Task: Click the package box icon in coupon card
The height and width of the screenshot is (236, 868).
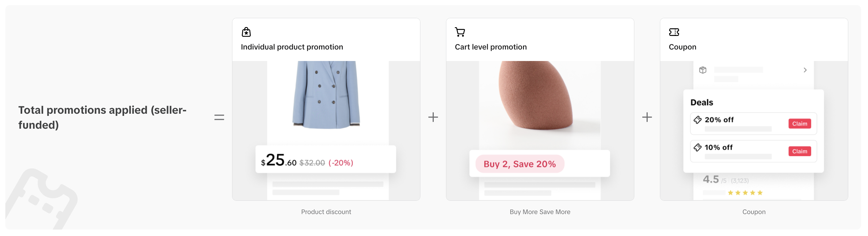Action: coord(702,70)
